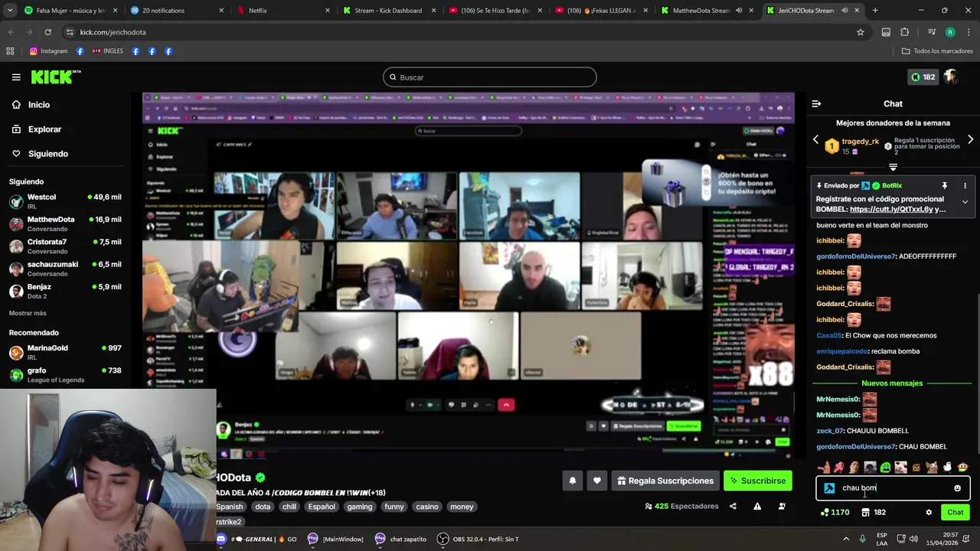Open Cristorata7 channel in following list
This screenshot has height=551, width=980.
(x=65, y=246)
